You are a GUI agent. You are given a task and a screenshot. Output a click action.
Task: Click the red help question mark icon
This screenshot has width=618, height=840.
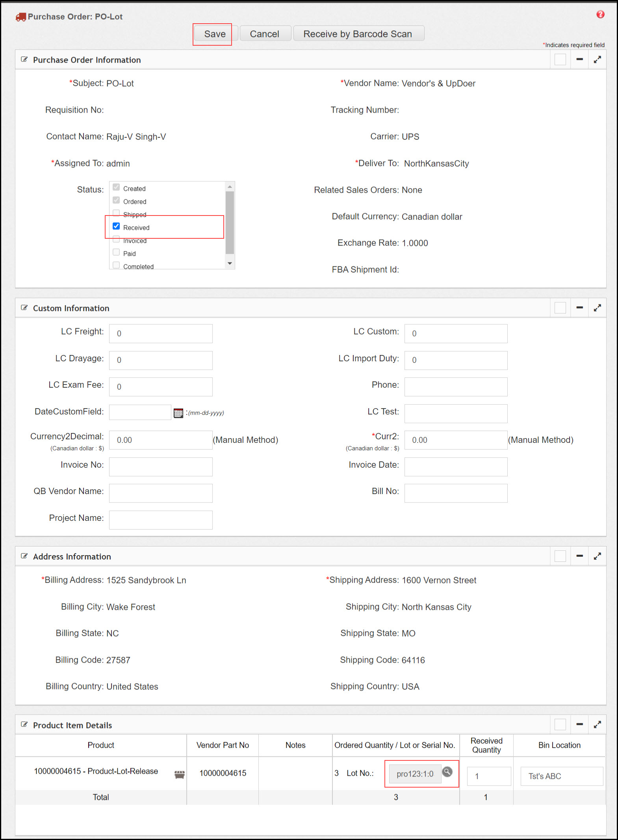coord(600,15)
